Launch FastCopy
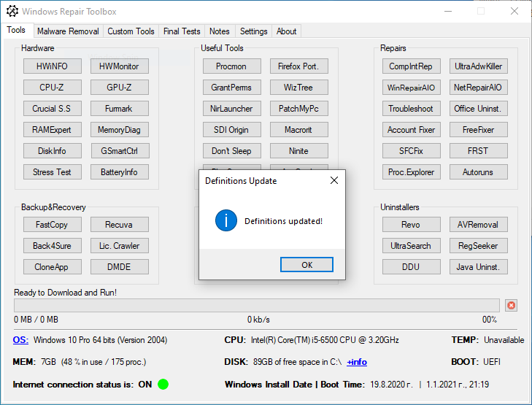Screen dimensions: 532x405 coord(53,225)
